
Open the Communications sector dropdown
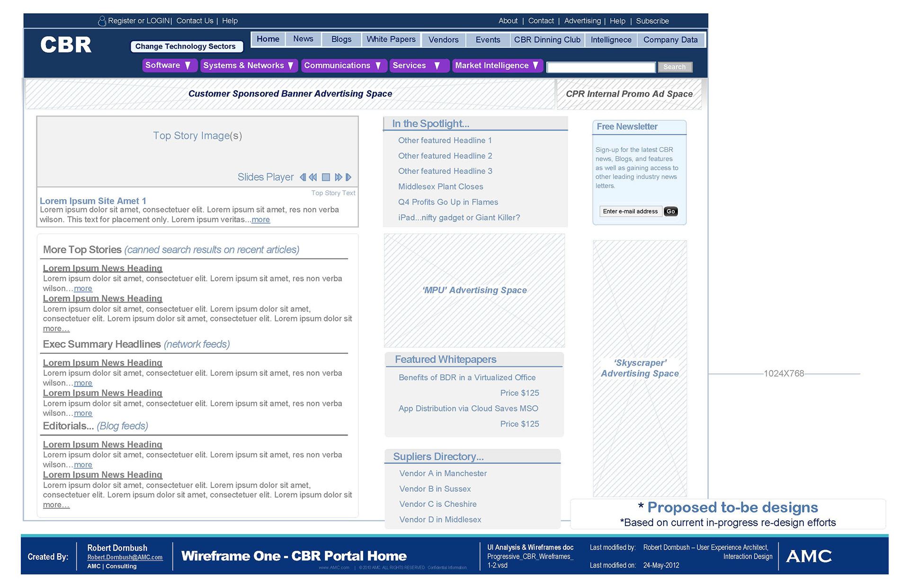[x=378, y=66]
